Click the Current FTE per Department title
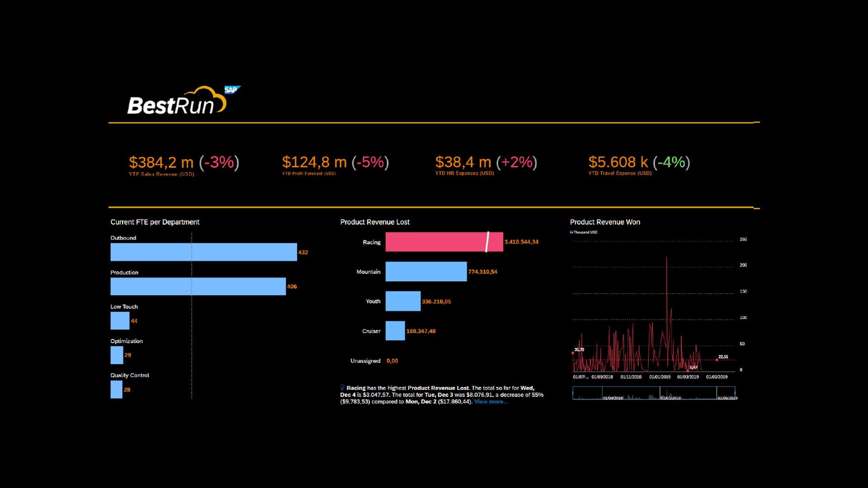Screen dimensions: 868x488 pos(155,222)
